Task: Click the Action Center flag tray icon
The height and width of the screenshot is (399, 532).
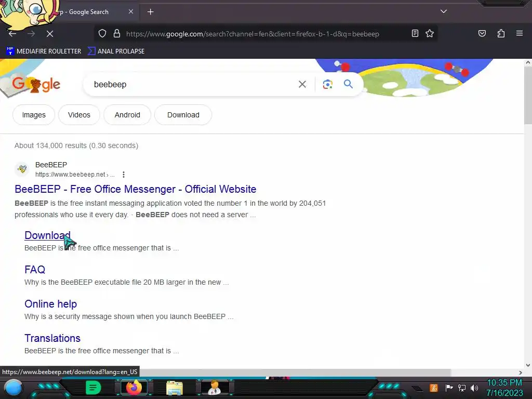Action: [449, 388]
